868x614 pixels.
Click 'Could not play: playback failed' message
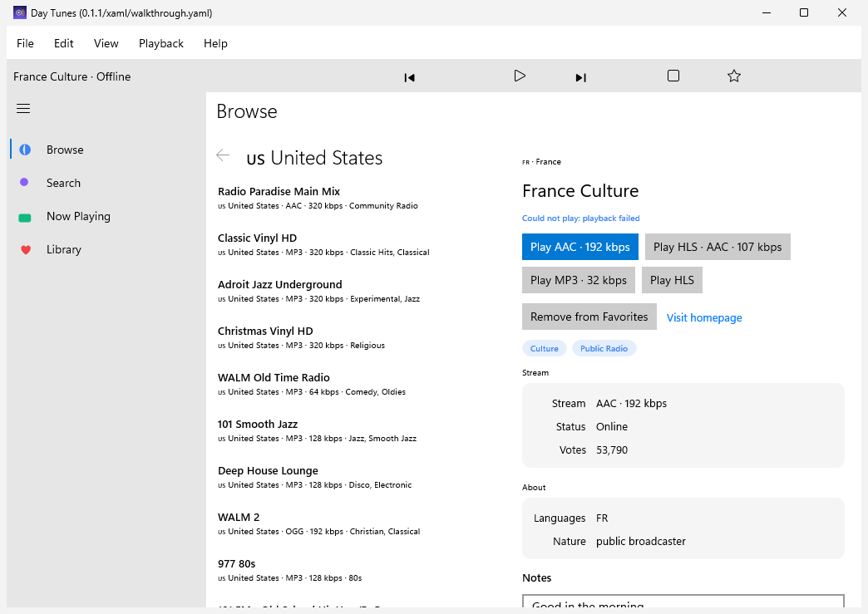click(580, 218)
